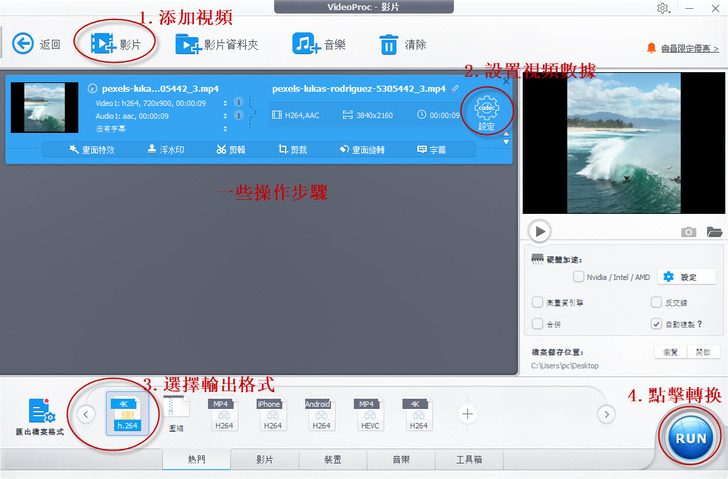The width and height of the screenshot is (728, 479).
Task: Enable the 合併 merge checkbox
Action: (538, 324)
